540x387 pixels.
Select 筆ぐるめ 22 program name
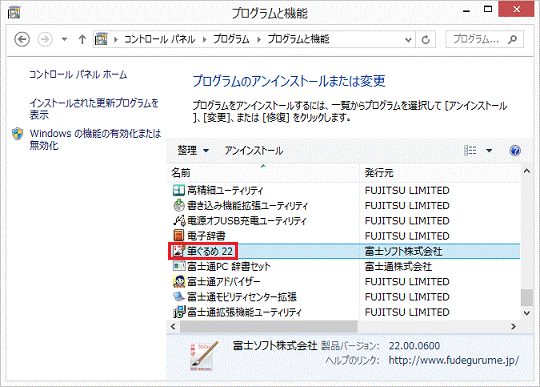click(x=210, y=251)
